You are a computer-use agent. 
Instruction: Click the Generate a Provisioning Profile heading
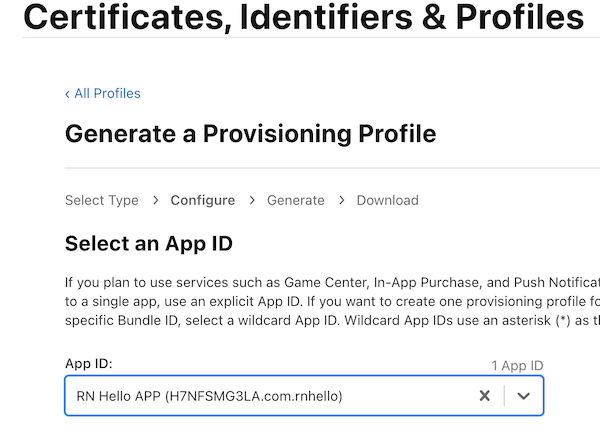(250, 133)
